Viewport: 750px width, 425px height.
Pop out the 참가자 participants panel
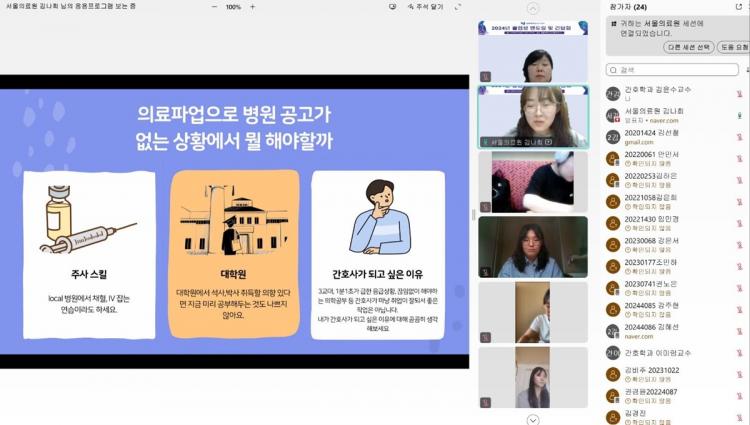[739, 6]
